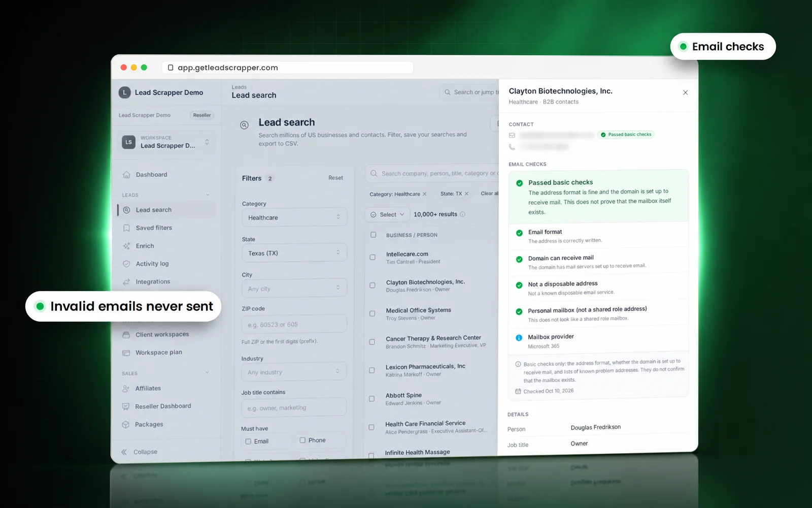Click the Dashboard home icon in sidebar

click(x=126, y=175)
